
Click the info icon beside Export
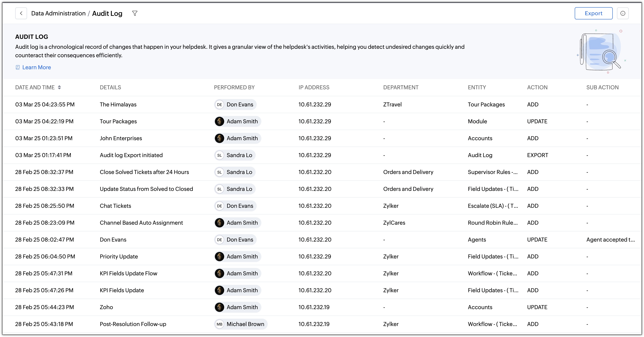(622, 13)
